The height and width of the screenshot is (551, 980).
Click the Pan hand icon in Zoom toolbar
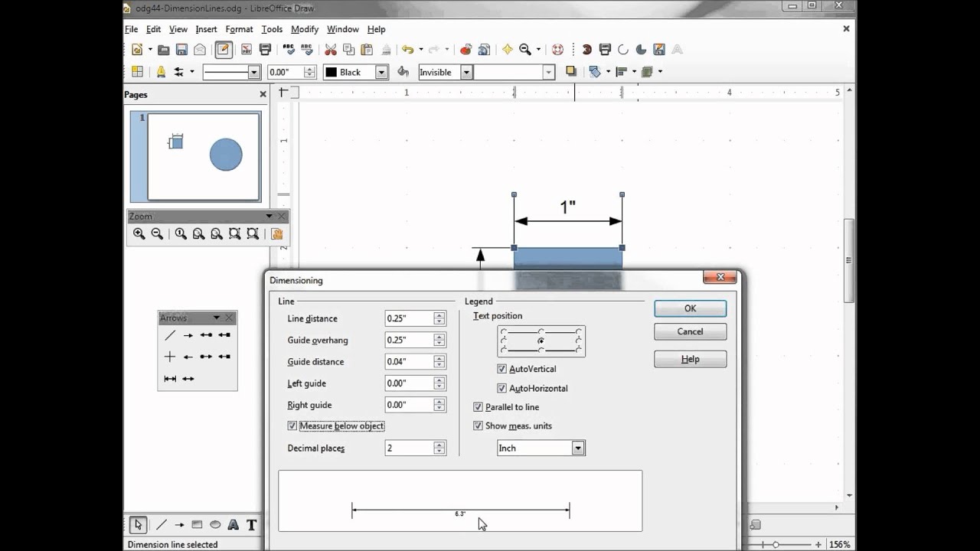pyautogui.click(x=276, y=234)
